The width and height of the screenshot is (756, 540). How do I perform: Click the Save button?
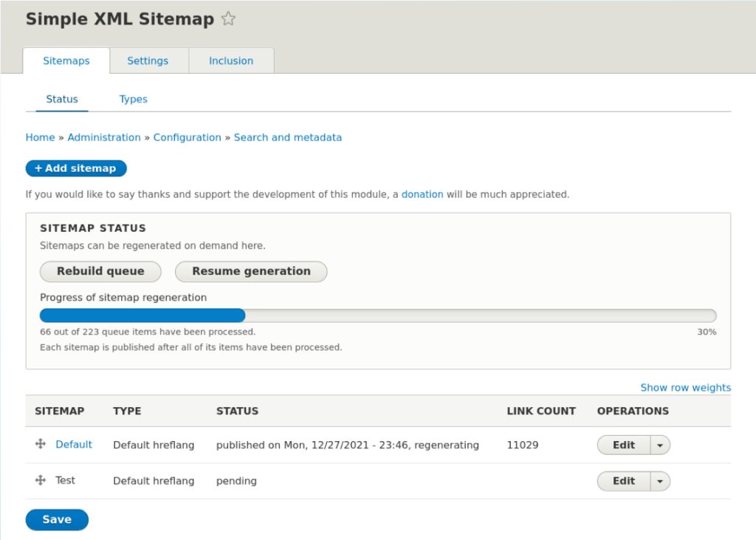click(x=57, y=519)
